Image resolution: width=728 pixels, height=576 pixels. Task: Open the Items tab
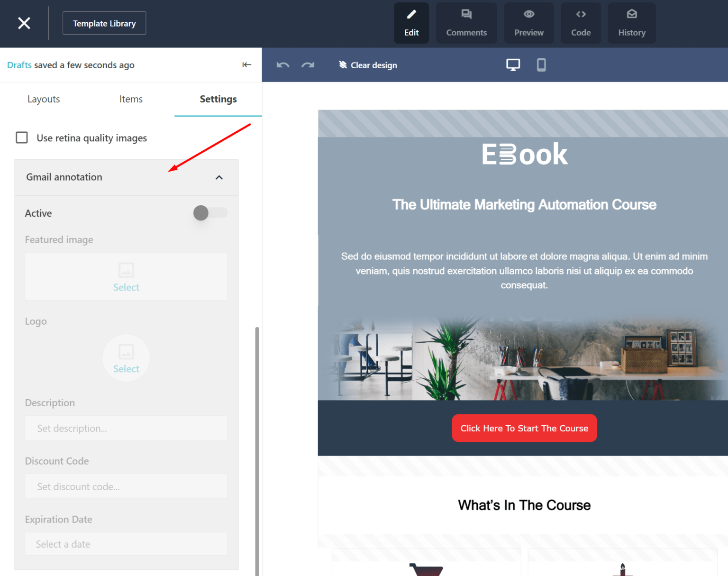coord(131,99)
